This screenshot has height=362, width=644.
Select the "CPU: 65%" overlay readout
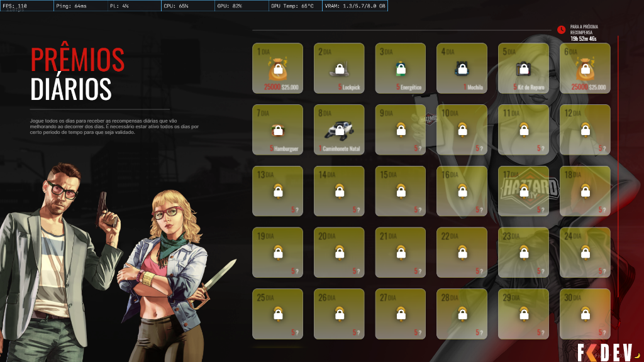coord(176,6)
